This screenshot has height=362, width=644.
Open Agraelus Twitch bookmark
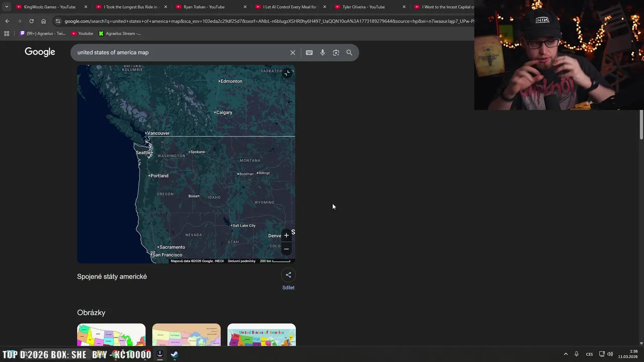tap(43, 33)
